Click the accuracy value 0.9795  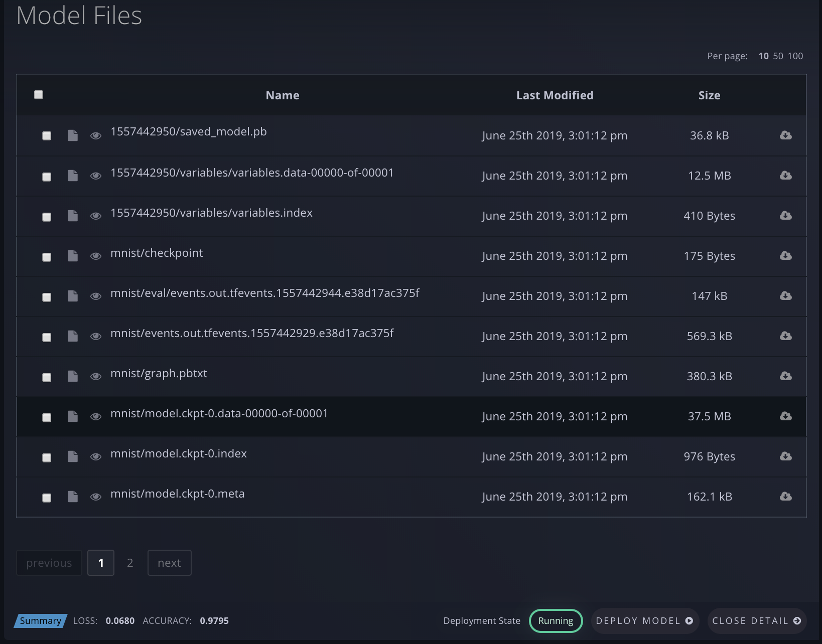[214, 621]
